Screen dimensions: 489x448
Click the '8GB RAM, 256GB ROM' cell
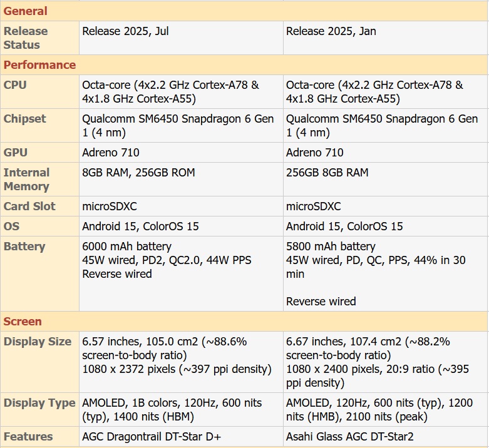[181, 179]
